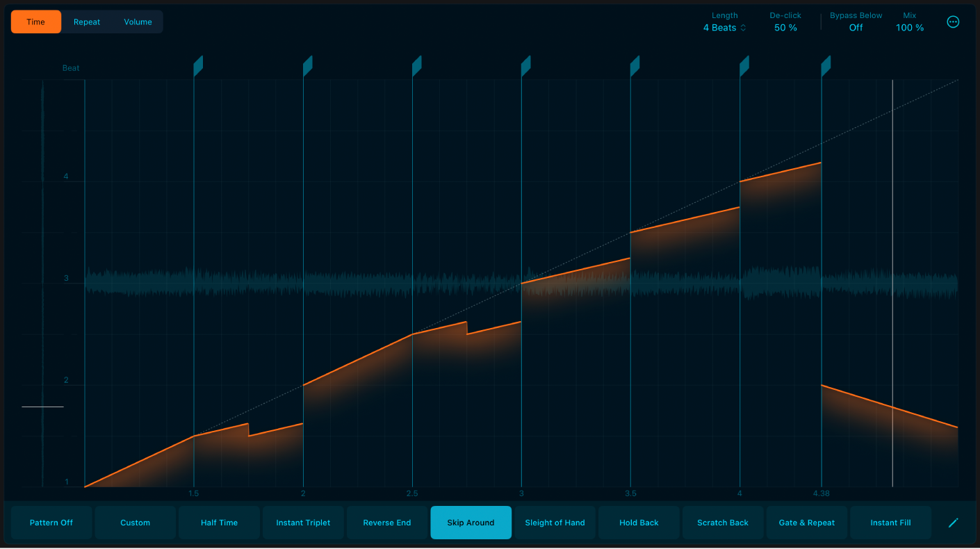Apply the Gate & Repeat pattern
980x549 pixels.
(x=807, y=523)
